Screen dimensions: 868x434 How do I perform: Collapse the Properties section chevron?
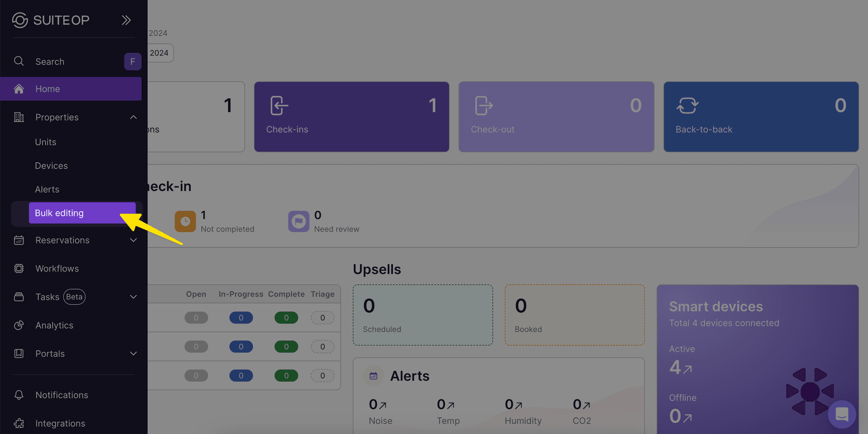pos(133,117)
